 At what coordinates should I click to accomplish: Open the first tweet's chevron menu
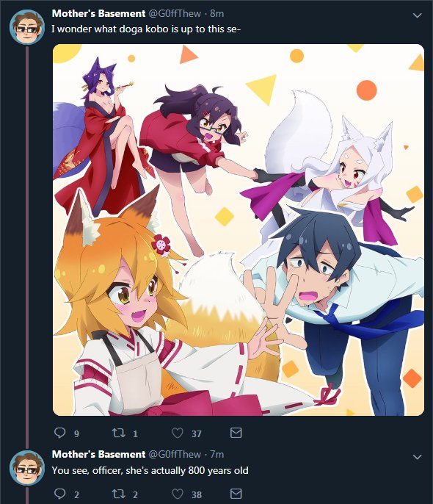[417, 15]
